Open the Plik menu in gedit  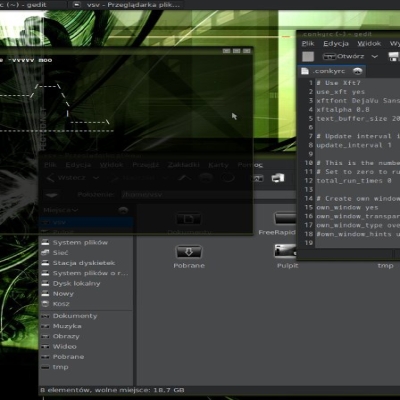(308, 44)
